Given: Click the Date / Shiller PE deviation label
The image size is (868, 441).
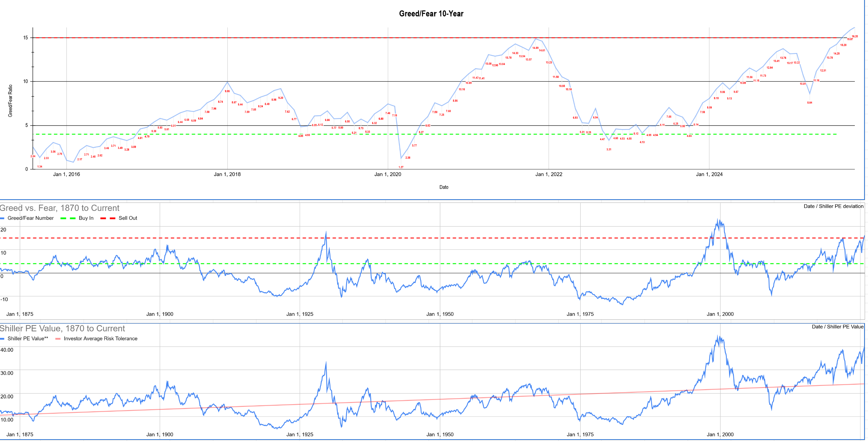Looking at the screenshot, I should click(833, 206).
